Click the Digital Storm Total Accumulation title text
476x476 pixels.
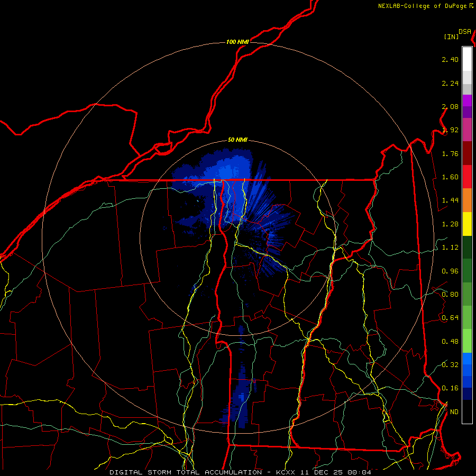tap(186, 472)
